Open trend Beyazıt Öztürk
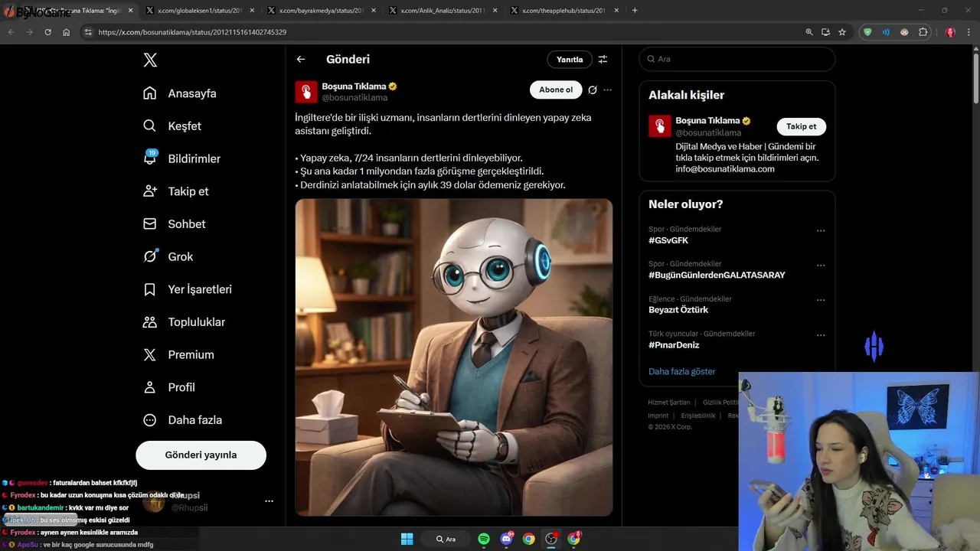 pos(678,310)
